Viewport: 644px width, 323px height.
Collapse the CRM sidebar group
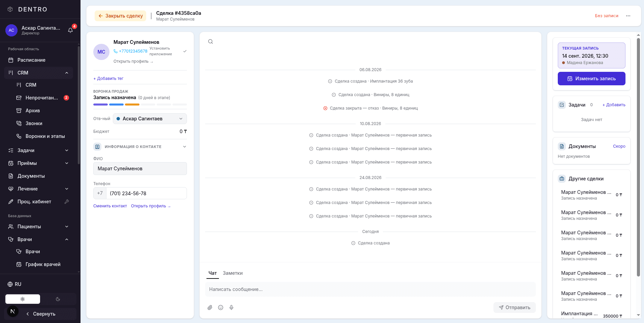[67, 73]
